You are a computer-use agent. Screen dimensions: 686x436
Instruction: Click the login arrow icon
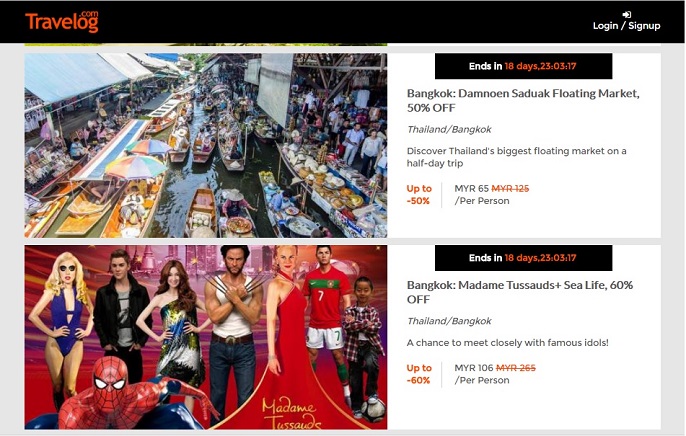pyautogui.click(x=626, y=14)
